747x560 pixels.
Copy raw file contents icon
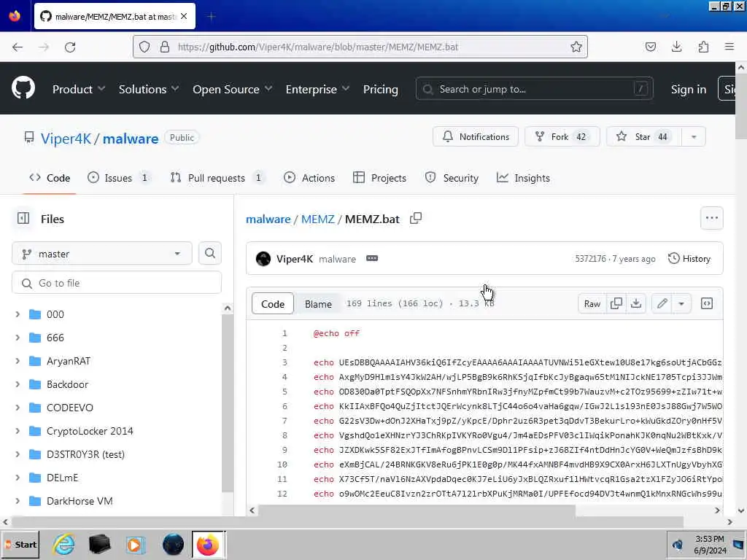point(616,304)
